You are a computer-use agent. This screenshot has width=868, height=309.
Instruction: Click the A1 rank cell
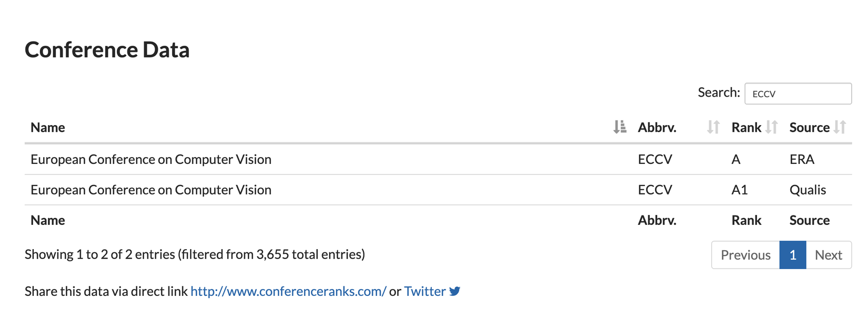(739, 190)
